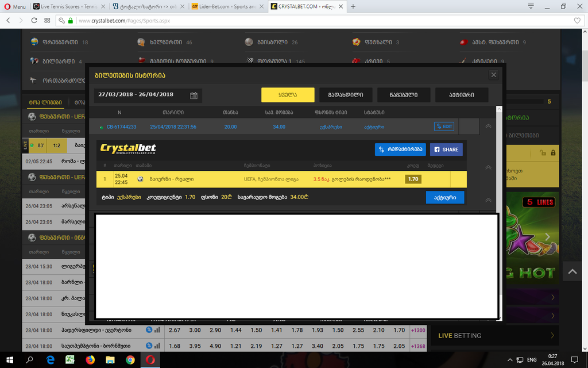Click the volleyball icon next to ფრენბურთი
Screen dimensions: 588x368
tap(34, 41)
